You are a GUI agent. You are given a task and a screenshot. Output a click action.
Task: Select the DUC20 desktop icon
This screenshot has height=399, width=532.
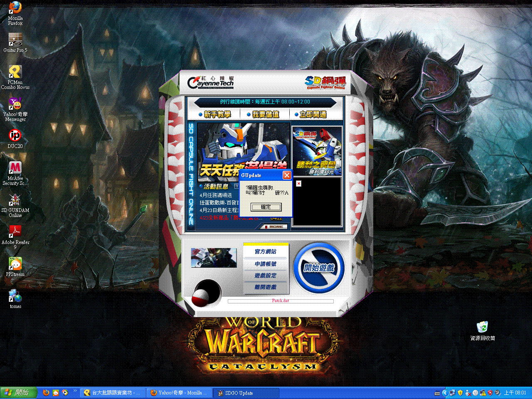15,139
